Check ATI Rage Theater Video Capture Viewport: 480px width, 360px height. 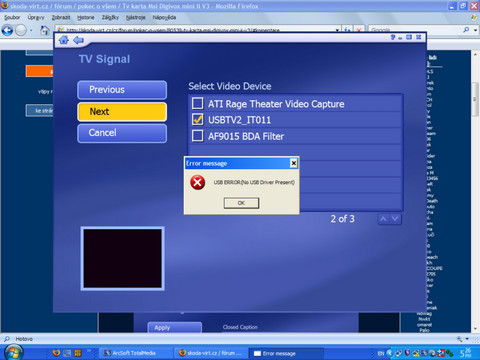[x=198, y=104]
